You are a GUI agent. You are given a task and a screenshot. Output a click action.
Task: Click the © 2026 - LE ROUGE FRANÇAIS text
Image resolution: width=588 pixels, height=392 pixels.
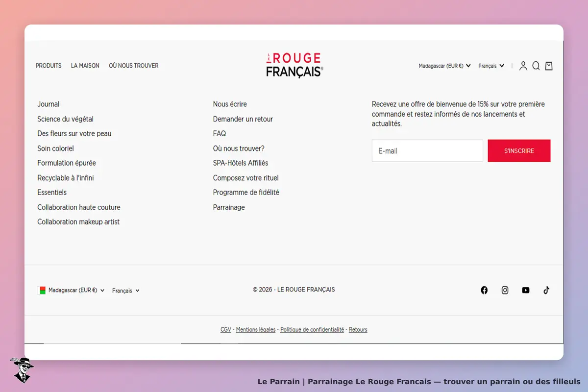294,290
